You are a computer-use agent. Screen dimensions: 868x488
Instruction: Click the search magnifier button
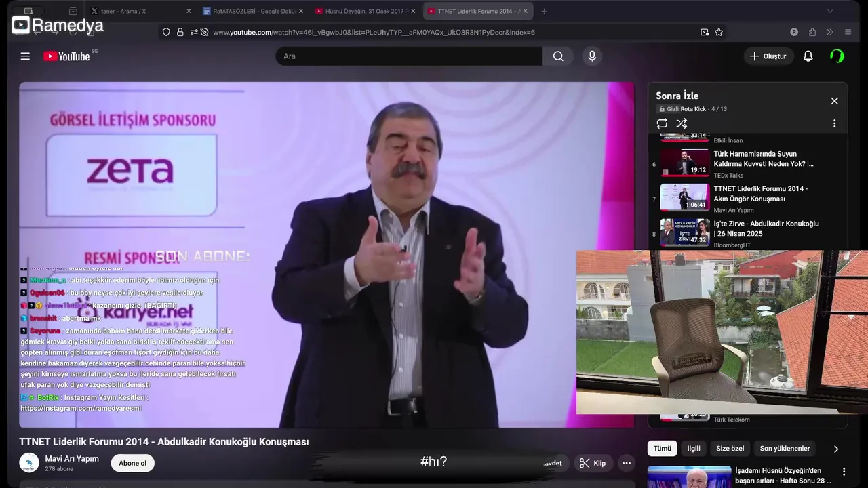tap(558, 56)
